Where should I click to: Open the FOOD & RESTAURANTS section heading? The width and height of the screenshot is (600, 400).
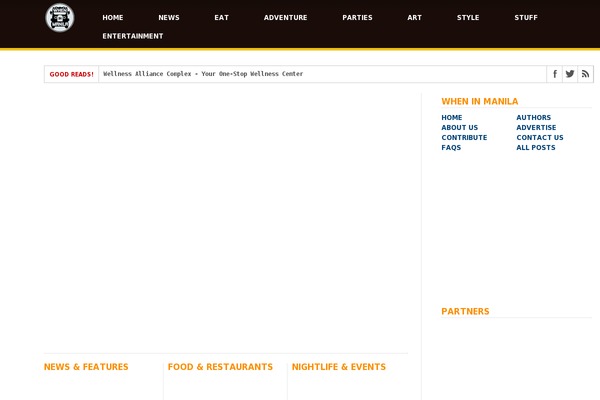tap(220, 367)
